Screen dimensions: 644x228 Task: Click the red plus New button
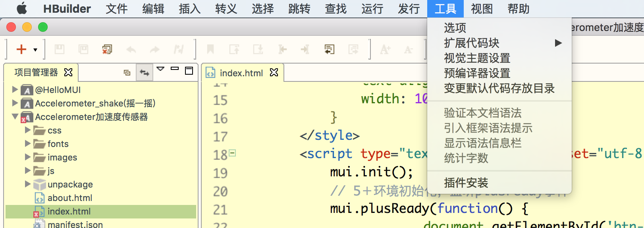click(x=21, y=49)
